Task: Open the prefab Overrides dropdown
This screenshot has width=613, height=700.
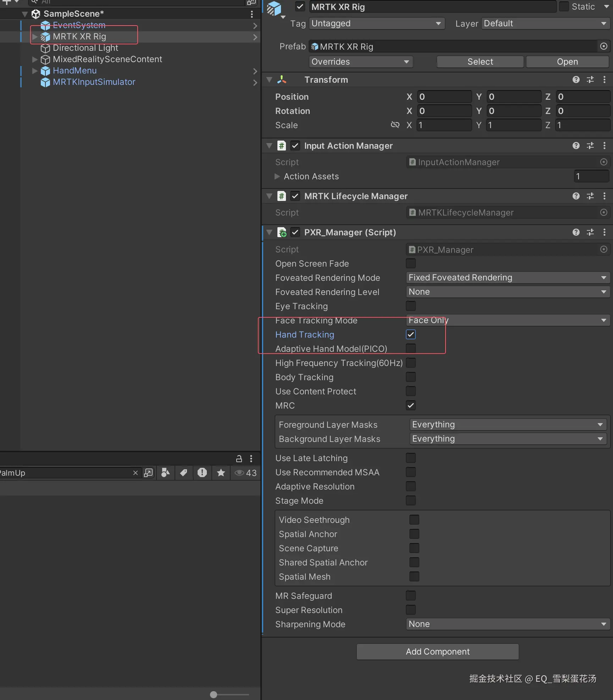Action: pos(361,62)
